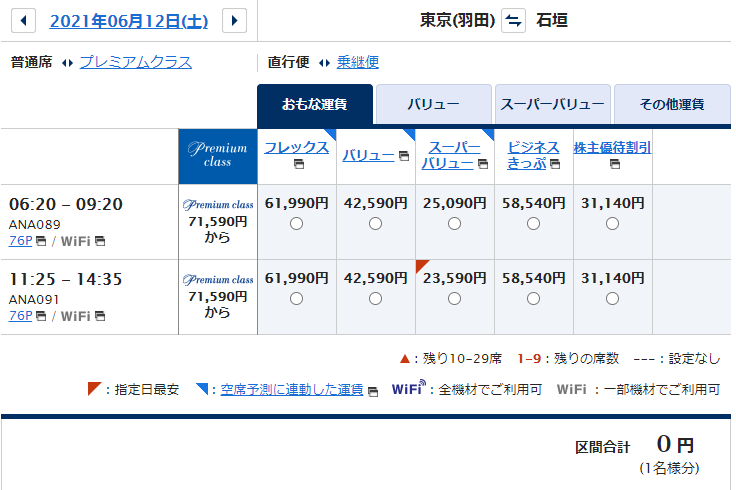
Task: Open 76P aircraft link for ANA091
Action: 21,316
